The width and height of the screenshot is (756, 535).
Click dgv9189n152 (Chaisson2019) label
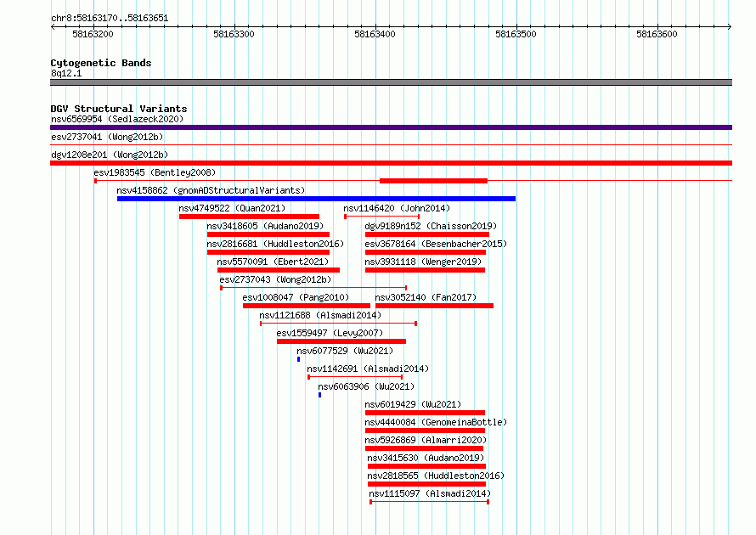pos(431,226)
